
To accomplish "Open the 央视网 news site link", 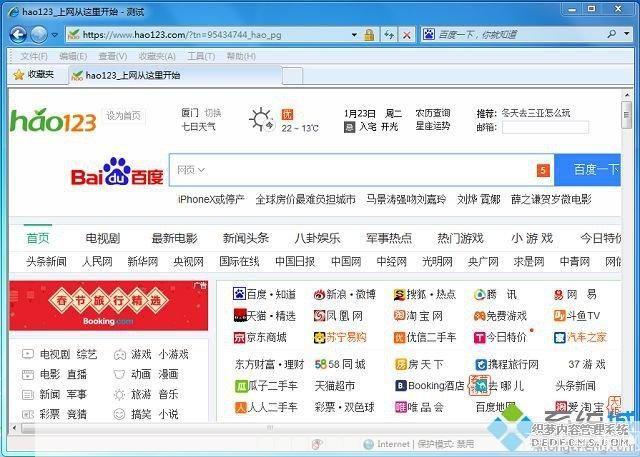I will [188, 261].
